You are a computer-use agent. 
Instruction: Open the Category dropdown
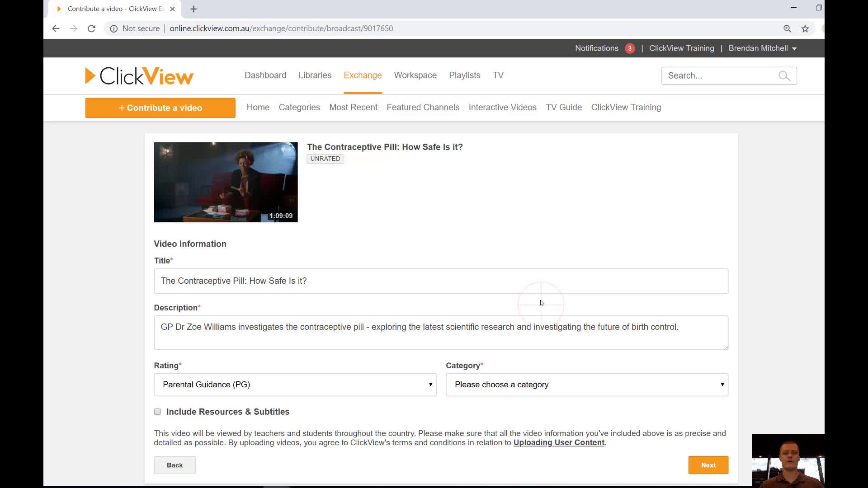(587, 385)
